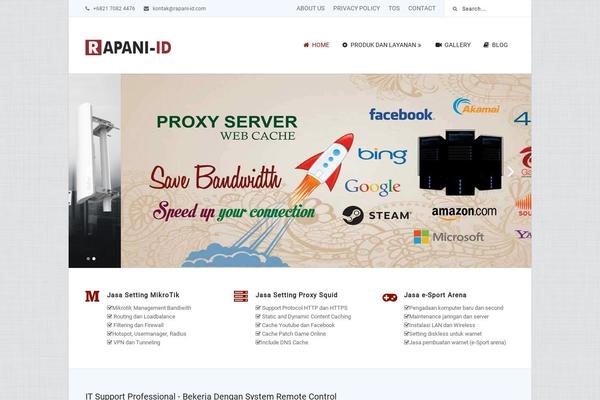Click the wireless antenna slide thumbnail
Image resolution: width=600 pixels, height=400 pixels.
coord(95,171)
